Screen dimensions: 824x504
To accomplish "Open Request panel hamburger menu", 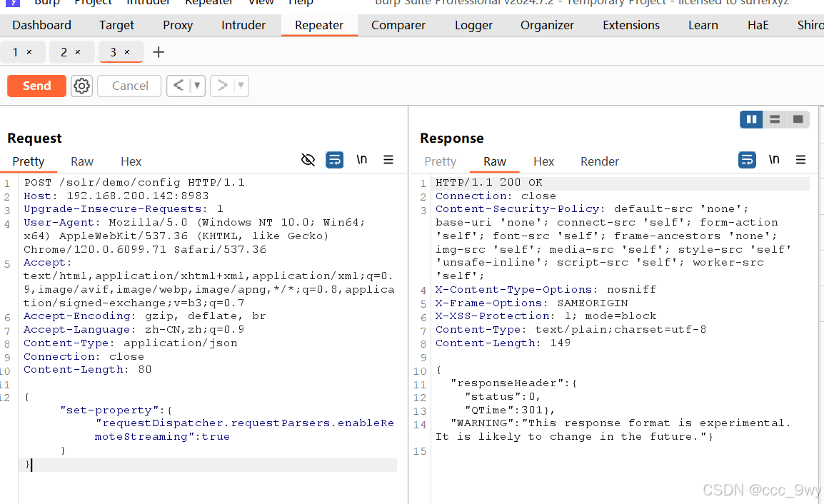I will click(x=388, y=160).
